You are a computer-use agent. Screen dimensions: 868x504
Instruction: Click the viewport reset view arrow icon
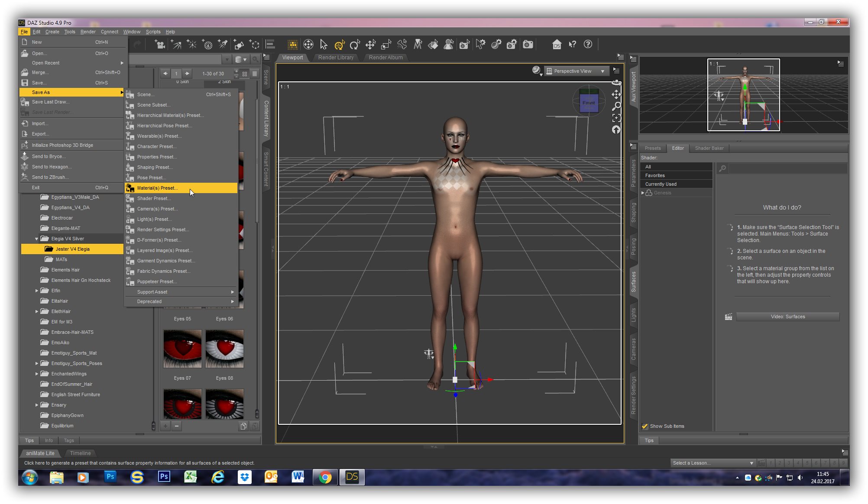(x=616, y=129)
